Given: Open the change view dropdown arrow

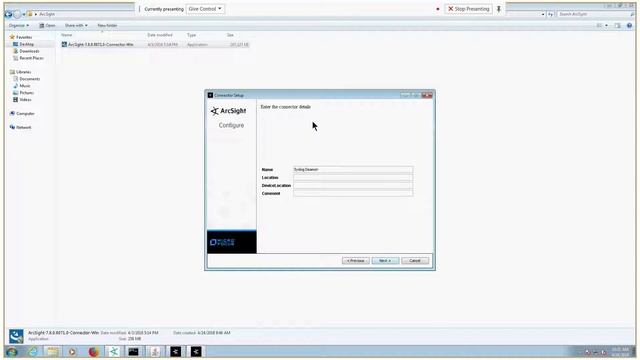Looking at the screenshot, I should click(607, 25).
